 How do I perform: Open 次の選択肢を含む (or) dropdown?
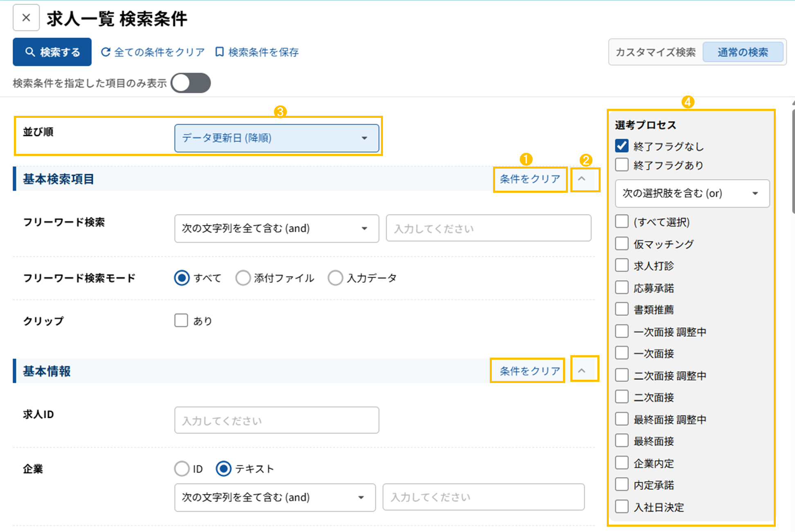[692, 193]
